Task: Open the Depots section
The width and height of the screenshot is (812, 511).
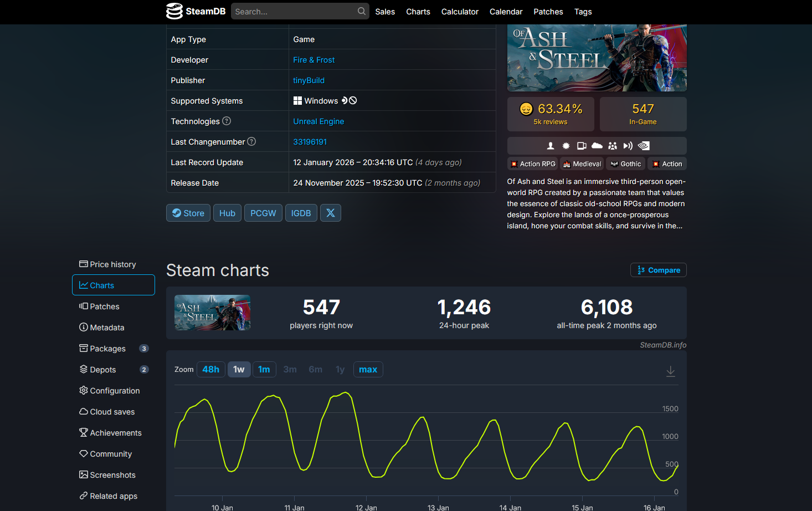Action: [x=114, y=370]
